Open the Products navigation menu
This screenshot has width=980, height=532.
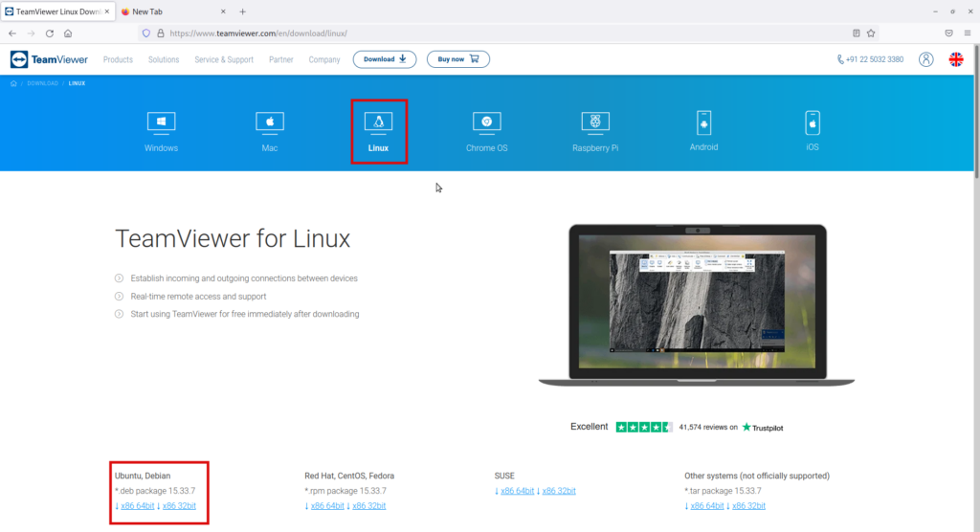tap(118, 59)
